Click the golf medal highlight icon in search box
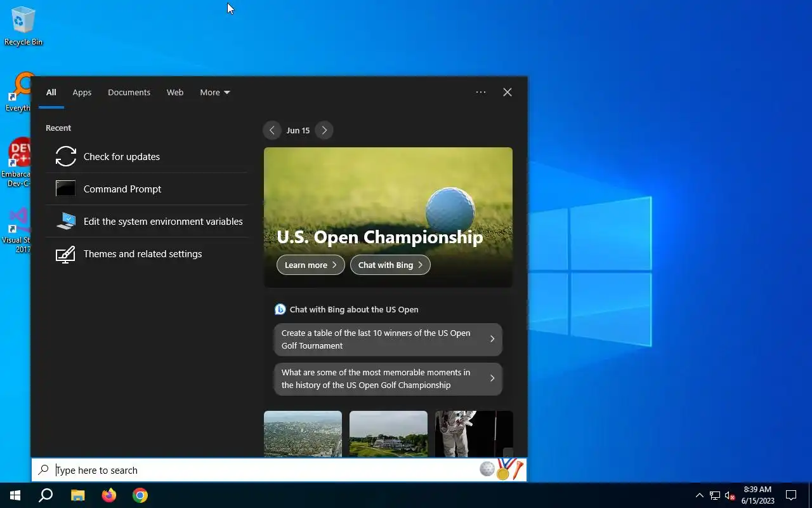Image resolution: width=812 pixels, height=508 pixels. coord(502,469)
